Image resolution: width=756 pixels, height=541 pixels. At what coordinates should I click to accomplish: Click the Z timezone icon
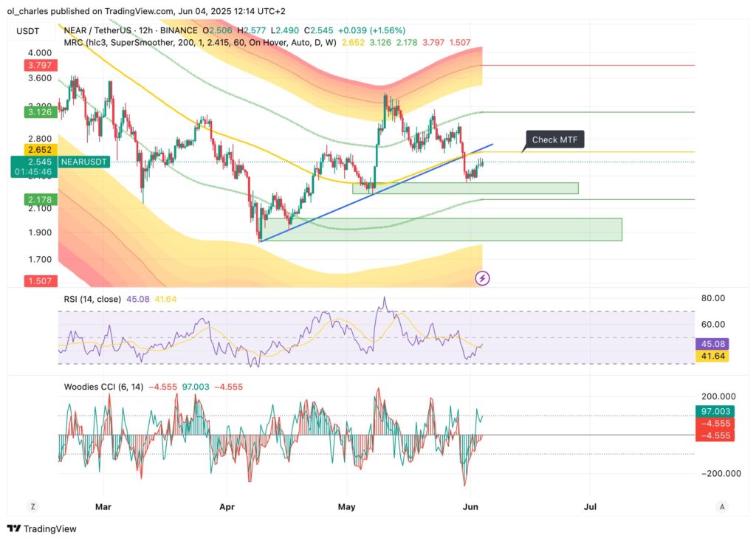(32, 506)
